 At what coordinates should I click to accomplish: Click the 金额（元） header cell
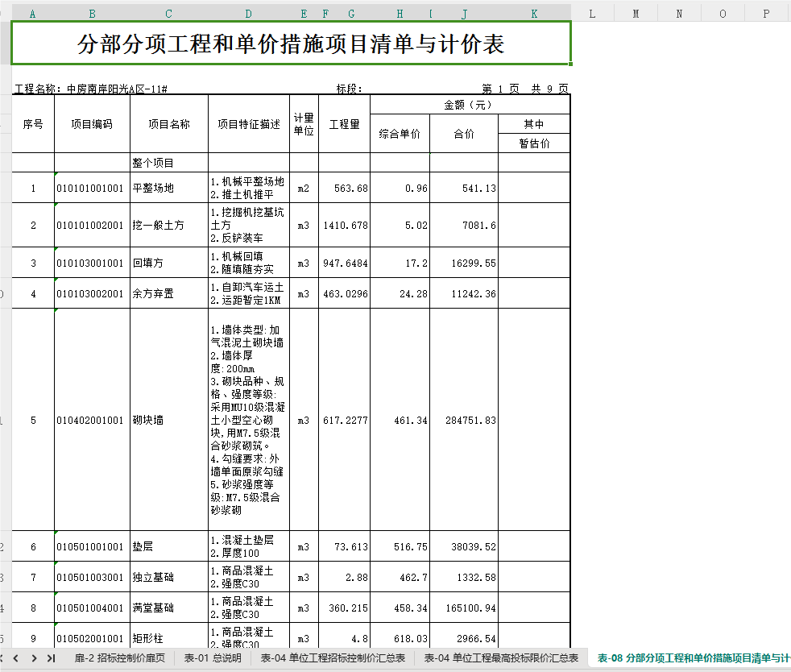(x=470, y=105)
